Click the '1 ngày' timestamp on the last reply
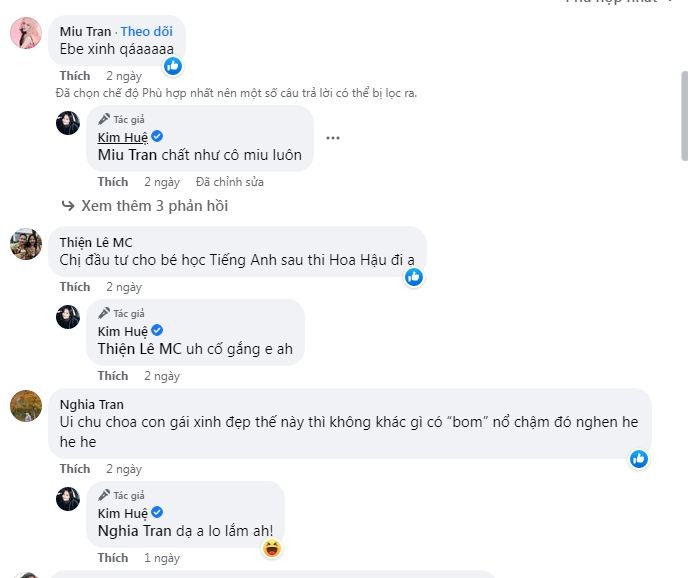The image size is (688, 578). tap(161, 557)
